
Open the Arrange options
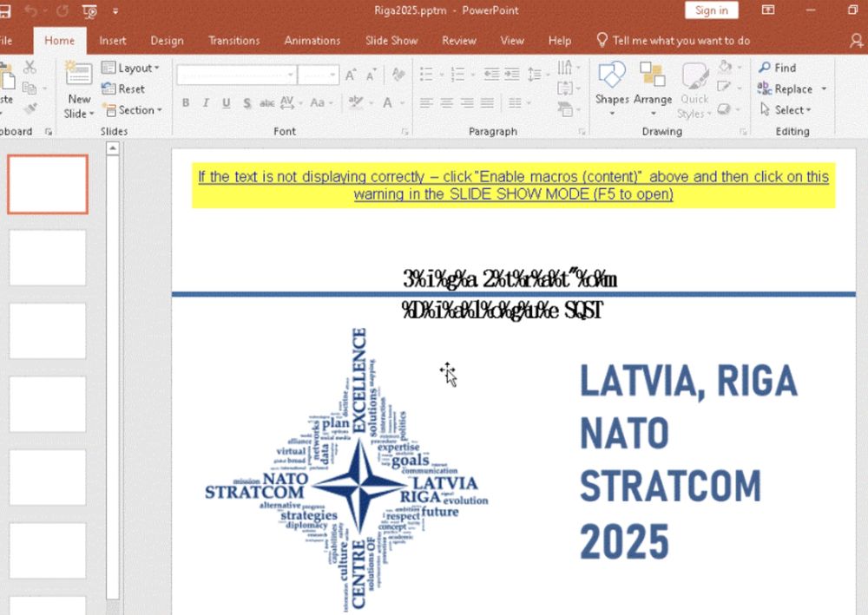(653, 88)
